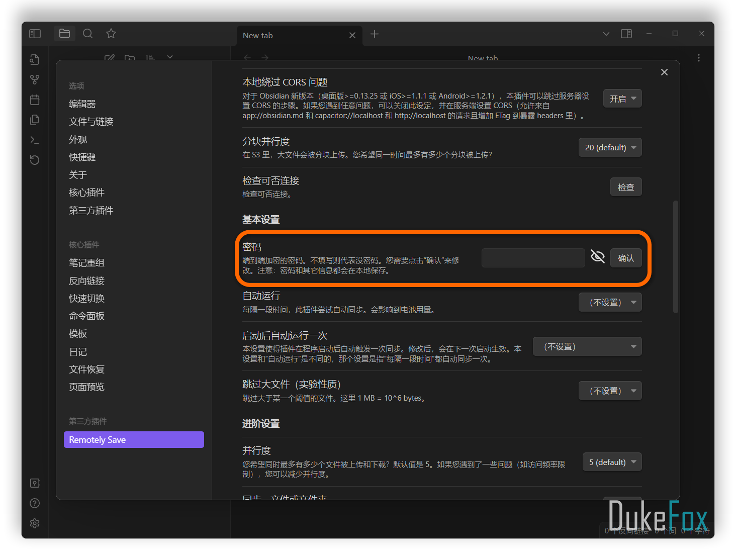The height and width of the screenshot is (560, 736).
Task: Open the auto-run interval dropdown
Action: [x=610, y=302]
